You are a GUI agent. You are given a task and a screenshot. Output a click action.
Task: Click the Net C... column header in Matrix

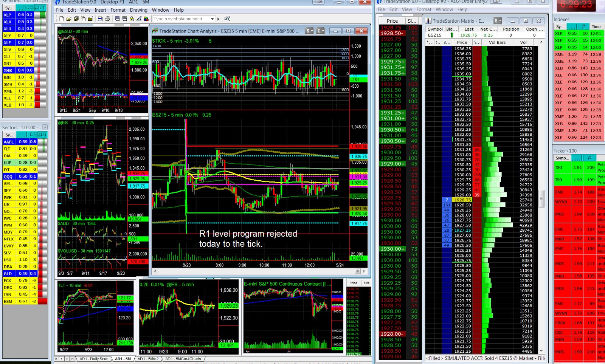(x=488, y=29)
